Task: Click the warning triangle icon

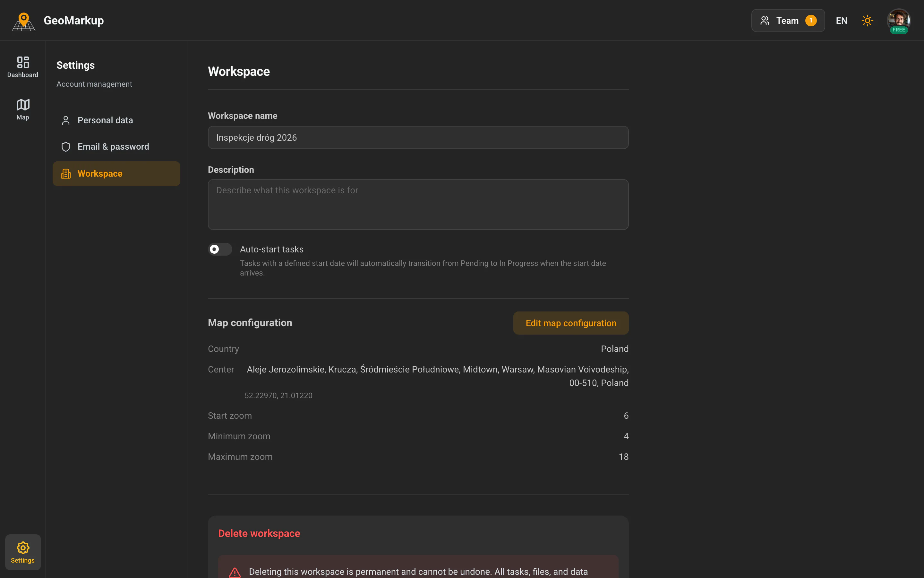Action: [x=235, y=572]
